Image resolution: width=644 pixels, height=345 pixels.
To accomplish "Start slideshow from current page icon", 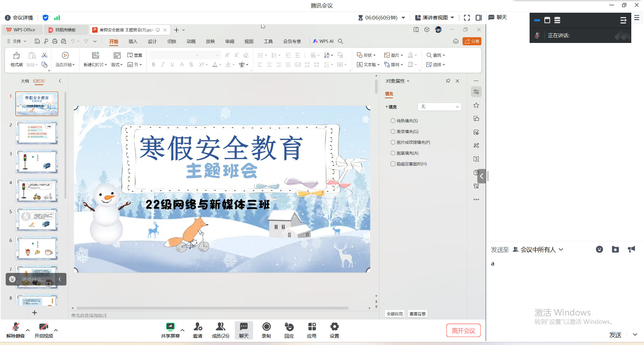I will 65,55.
